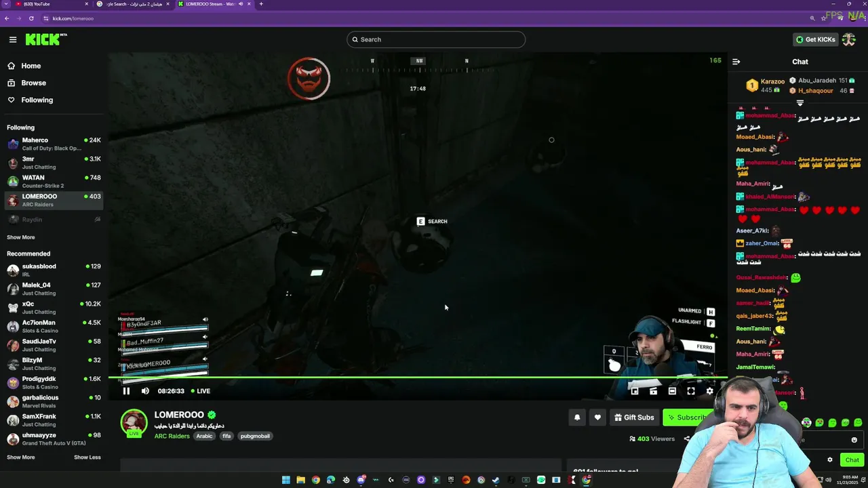Click the LIVE indicator on player
868x488 pixels.
click(x=201, y=391)
